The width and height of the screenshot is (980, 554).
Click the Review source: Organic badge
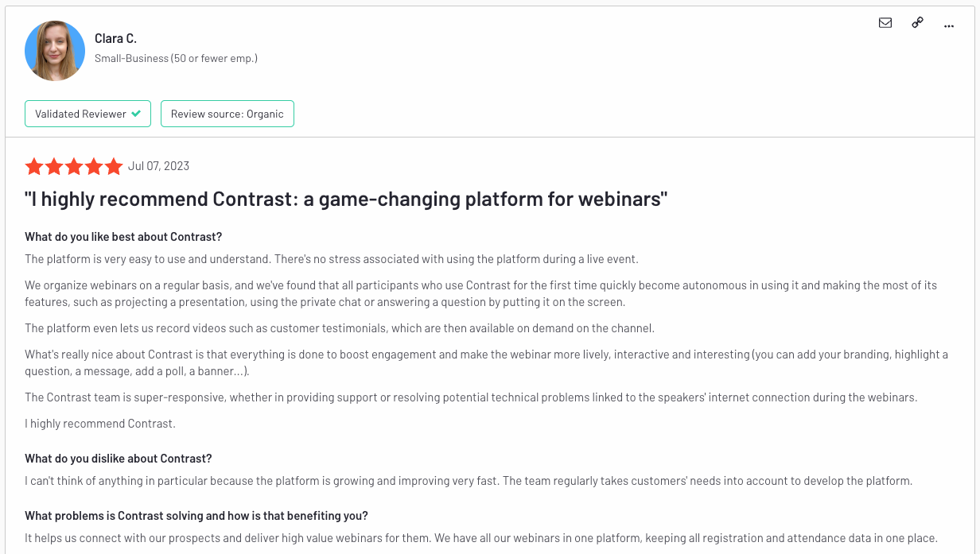pyautogui.click(x=227, y=113)
